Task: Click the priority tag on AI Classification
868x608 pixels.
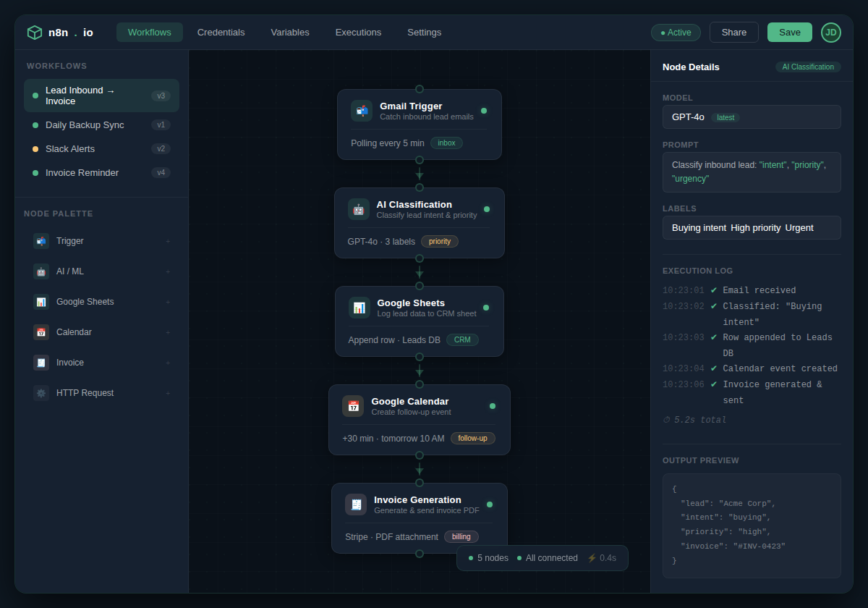Action: click(x=440, y=241)
